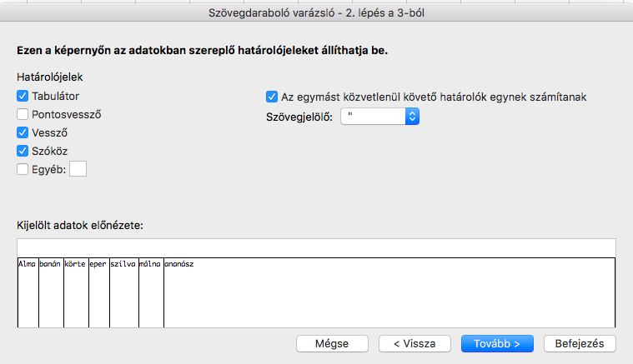The height and width of the screenshot is (364, 633).
Task: Select the ananász column in preview
Action: pyautogui.click(x=389, y=292)
